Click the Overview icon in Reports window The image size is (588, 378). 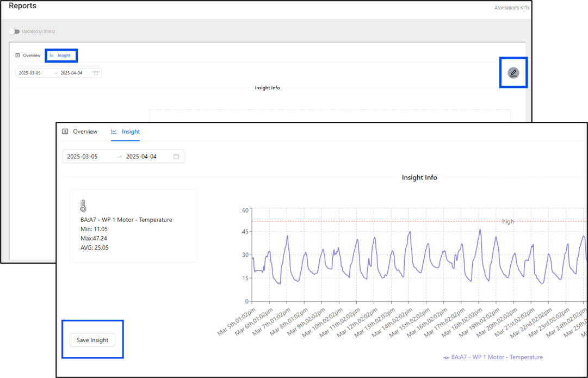[x=17, y=55]
